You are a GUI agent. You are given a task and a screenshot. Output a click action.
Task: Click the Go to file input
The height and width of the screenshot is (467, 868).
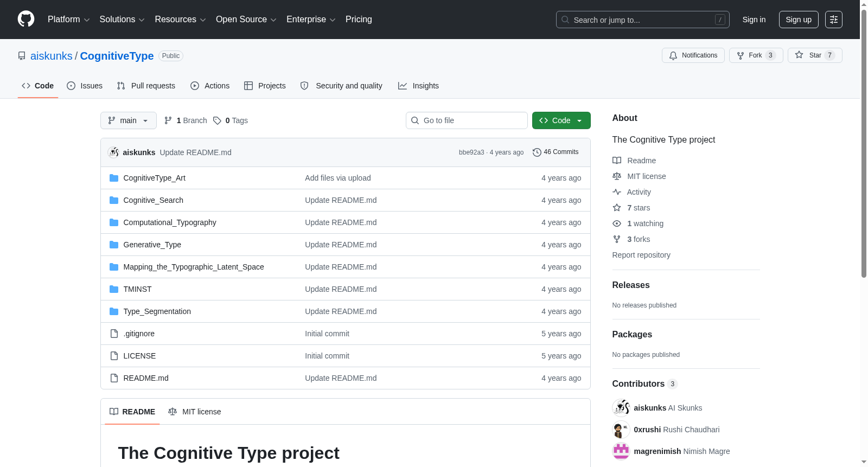(467, 120)
